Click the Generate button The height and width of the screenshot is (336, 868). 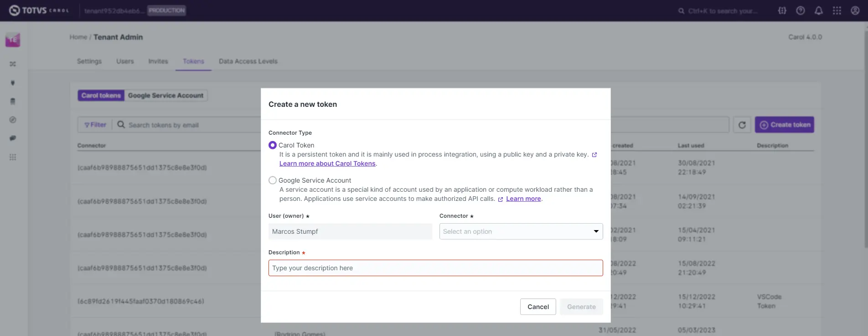click(581, 307)
